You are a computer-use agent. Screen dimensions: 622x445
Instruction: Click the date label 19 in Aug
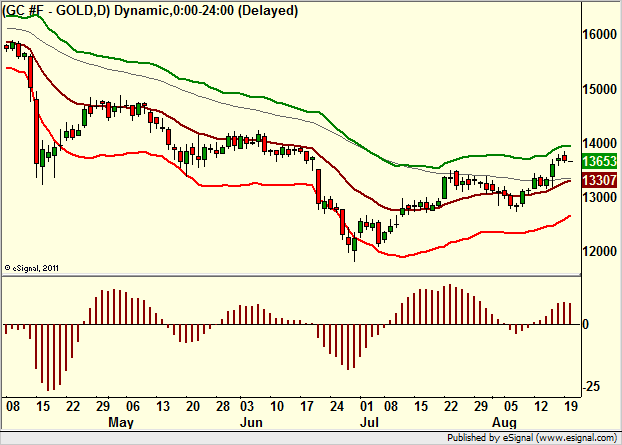coord(571,406)
